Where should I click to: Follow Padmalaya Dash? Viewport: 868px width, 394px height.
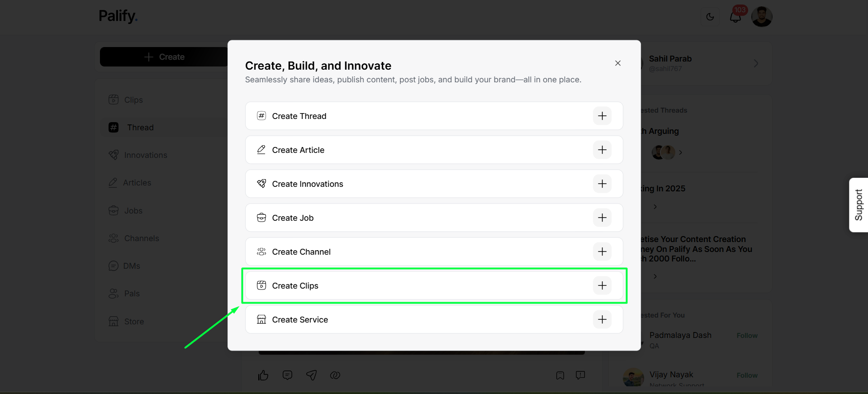pyautogui.click(x=747, y=336)
